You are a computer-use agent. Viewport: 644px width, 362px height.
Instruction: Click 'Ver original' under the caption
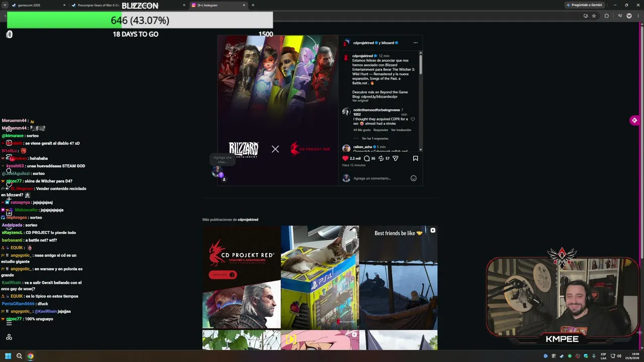tap(360, 101)
